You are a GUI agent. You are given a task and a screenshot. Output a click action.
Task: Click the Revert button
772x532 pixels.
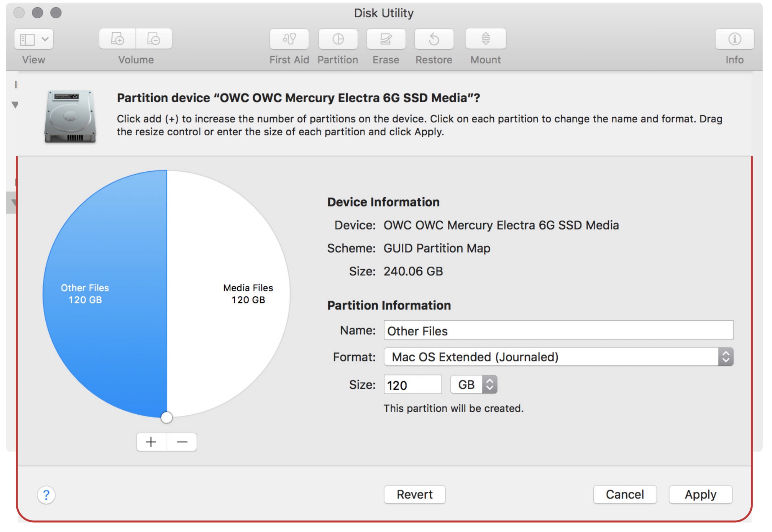pos(414,494)
